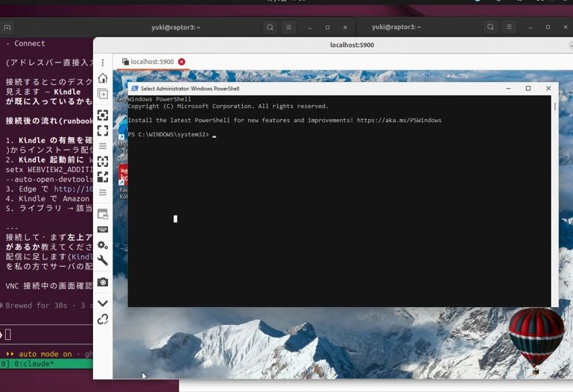
Task: Toggle dynamic resolution update icon
Action: [x=103, y=161]
